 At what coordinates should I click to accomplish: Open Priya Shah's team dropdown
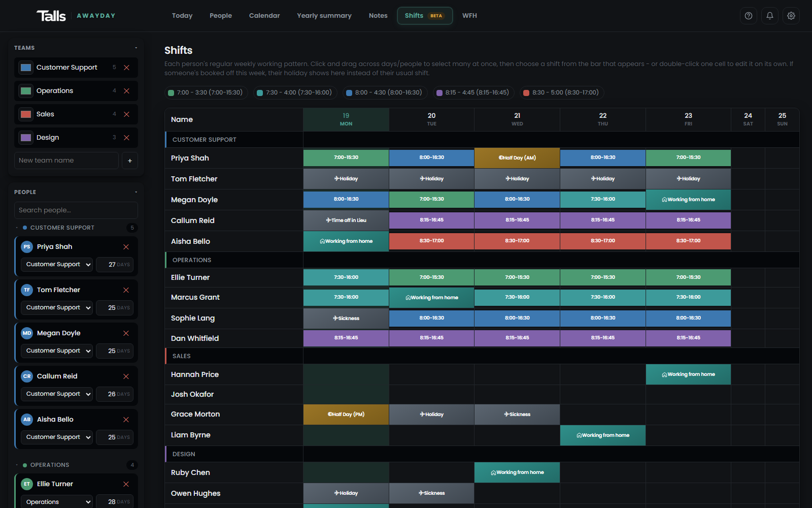[57, 264]
